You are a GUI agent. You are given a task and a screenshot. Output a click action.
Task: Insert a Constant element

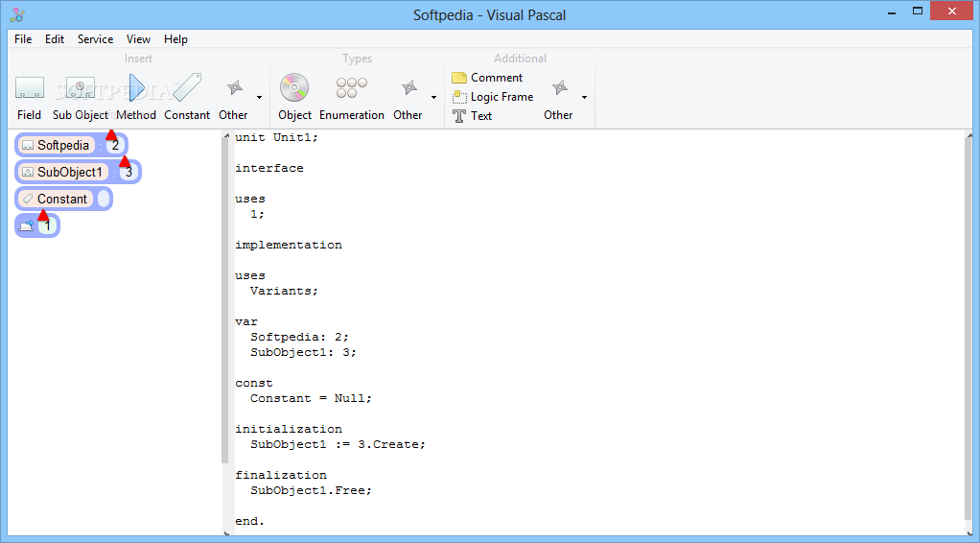[187, 98]
